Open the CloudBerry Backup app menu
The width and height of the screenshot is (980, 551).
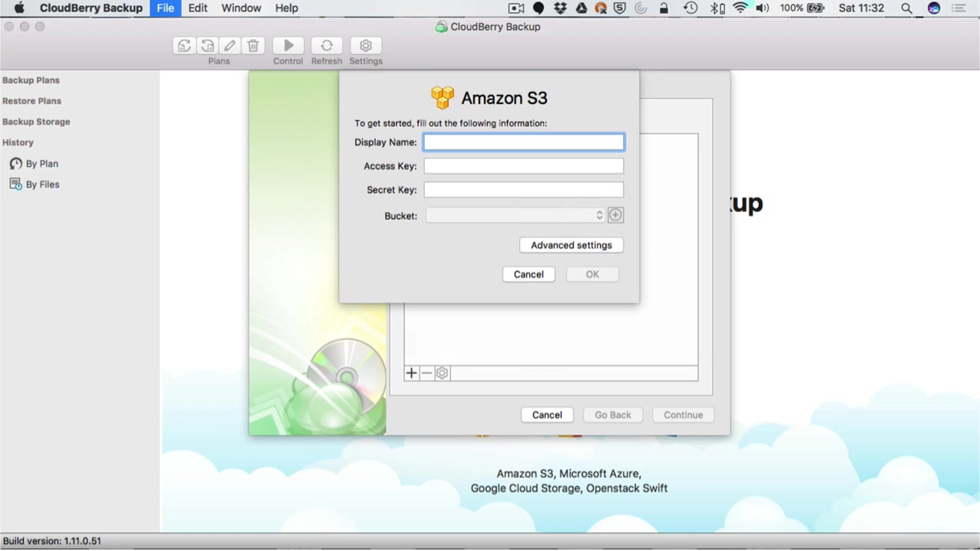click(91, 8)
